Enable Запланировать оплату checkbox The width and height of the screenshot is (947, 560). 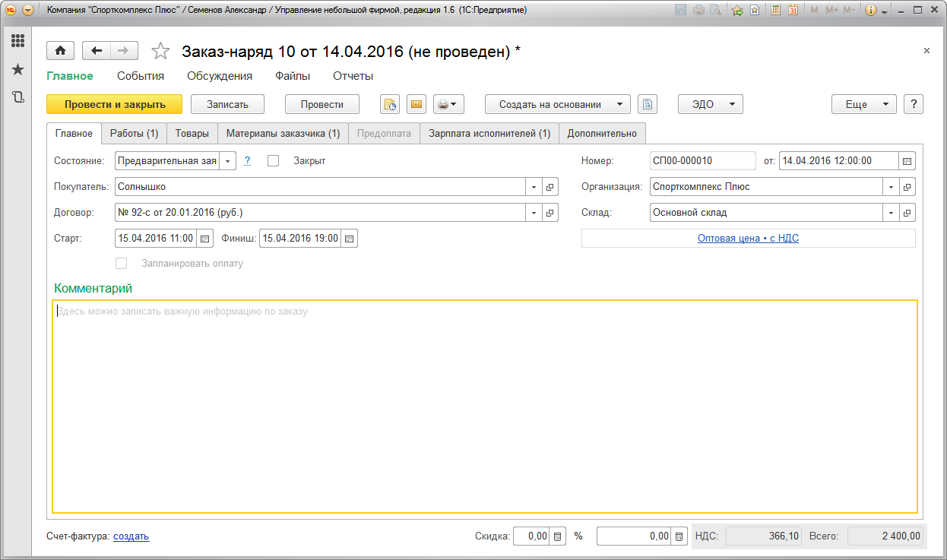pyautogui.click(x=122, y=264)
